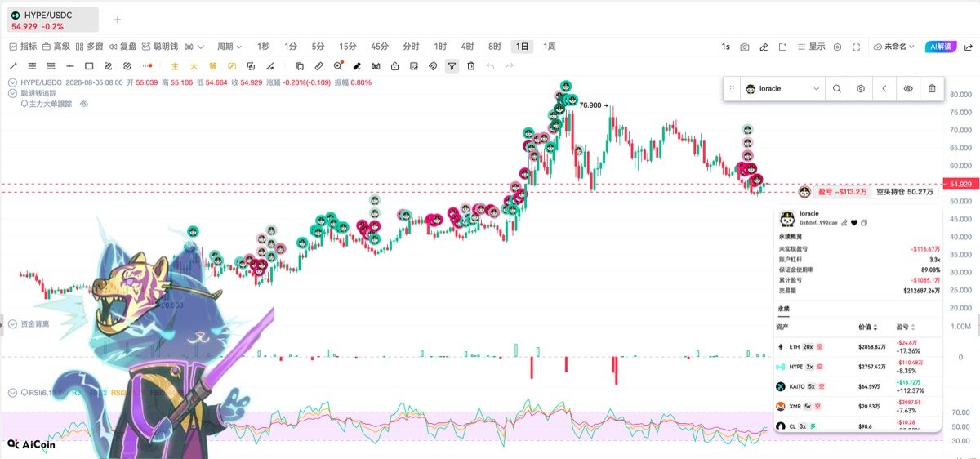The image size is (980, 459).
Task: Hide loracle markers with crossed-eye icon
Action: 908,88
